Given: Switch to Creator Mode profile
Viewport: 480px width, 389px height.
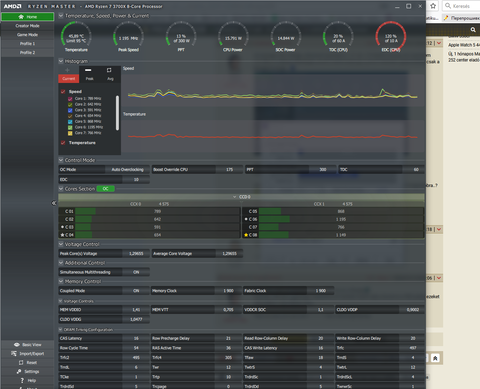Looking at the screenshot, I should tap(27, 26).
